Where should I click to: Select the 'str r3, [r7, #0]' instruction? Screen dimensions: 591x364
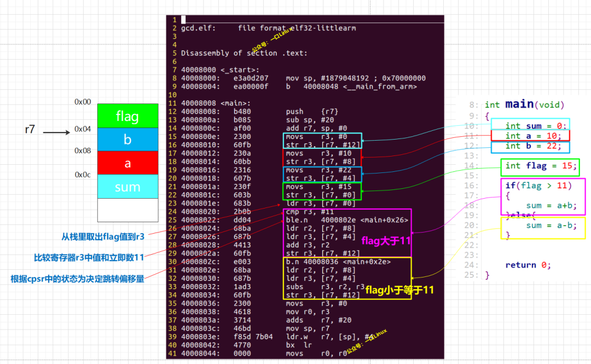click(321, 195)
